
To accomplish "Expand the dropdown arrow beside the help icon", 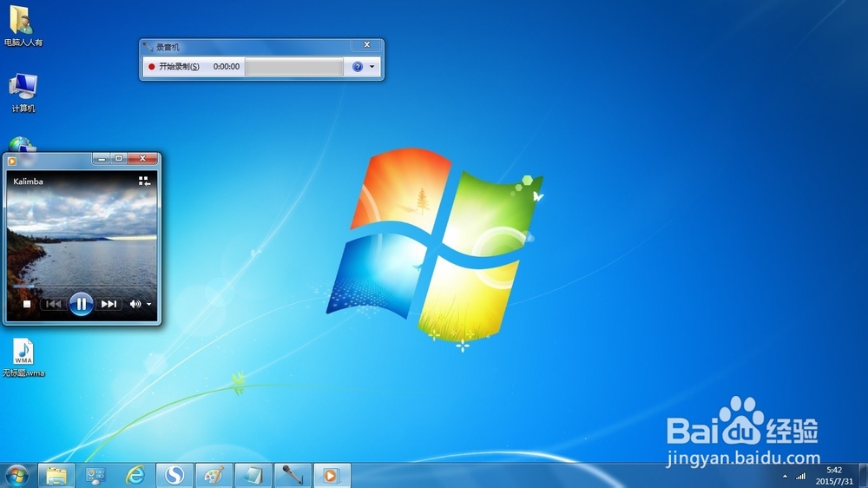I will click(372, 67).
